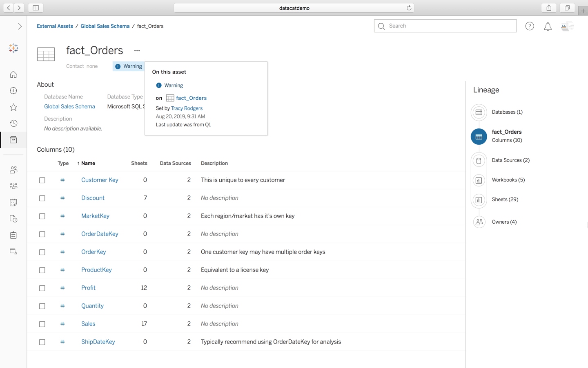This screenshot has height=368, width=588.
Task: Select the Explore compass icon in the sidebar
Action: (x=13, y=91)
